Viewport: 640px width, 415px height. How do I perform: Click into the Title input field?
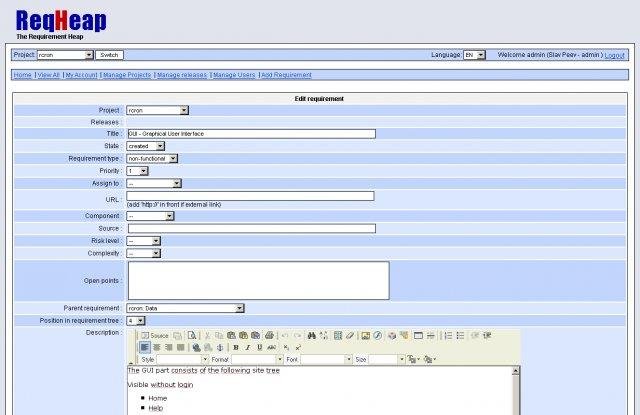pos(251,133)
